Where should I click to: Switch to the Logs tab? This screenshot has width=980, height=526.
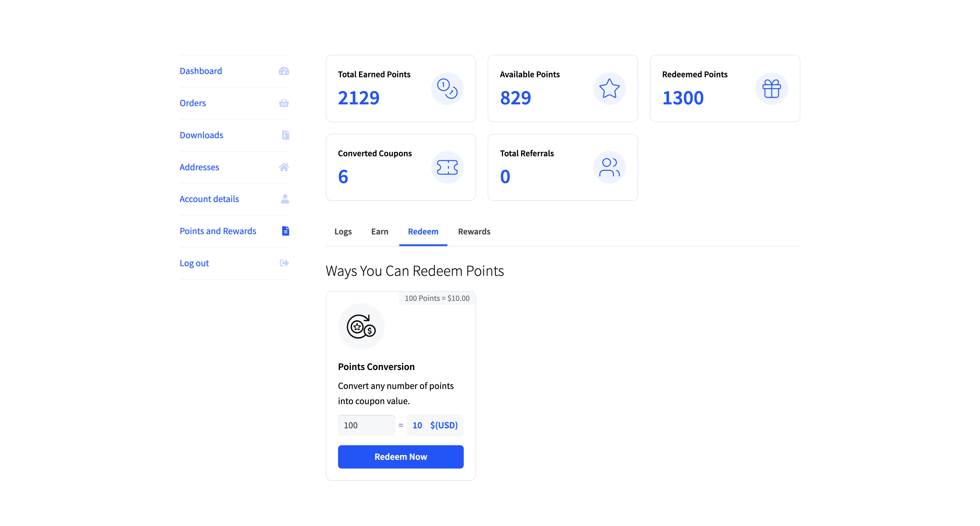[343, 232]
